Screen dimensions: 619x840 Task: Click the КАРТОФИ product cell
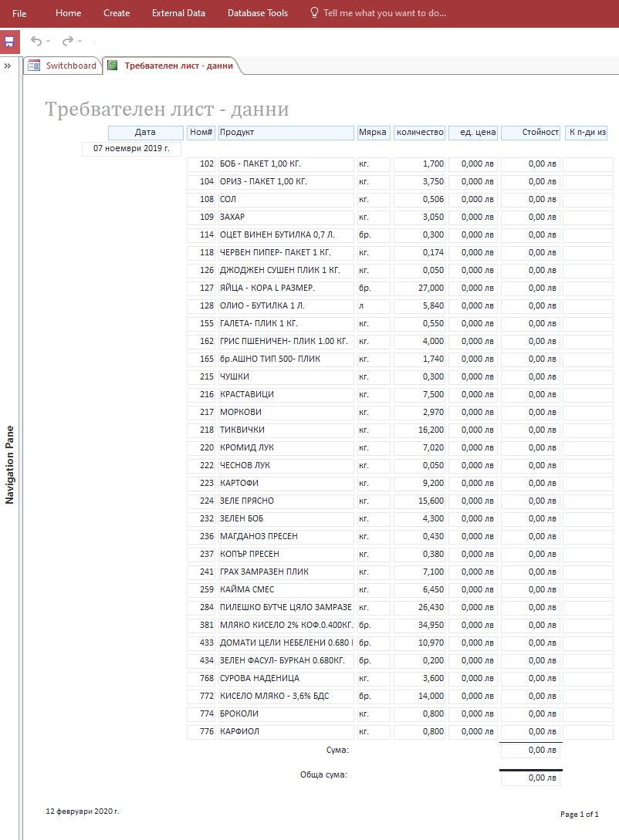[x=286, y=483]
